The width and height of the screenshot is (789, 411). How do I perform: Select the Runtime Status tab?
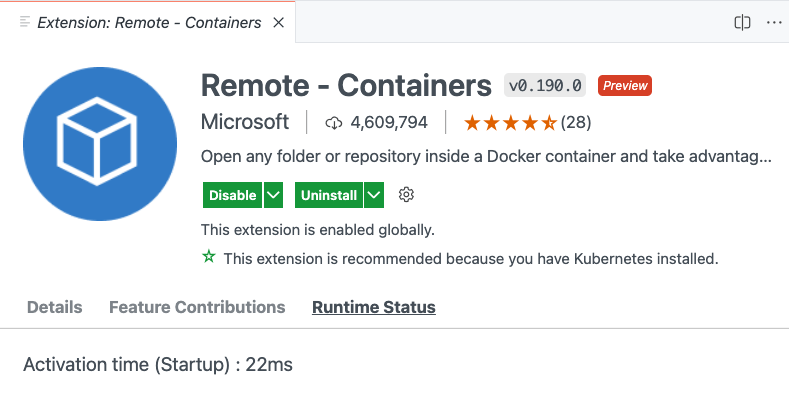(373, 307)
